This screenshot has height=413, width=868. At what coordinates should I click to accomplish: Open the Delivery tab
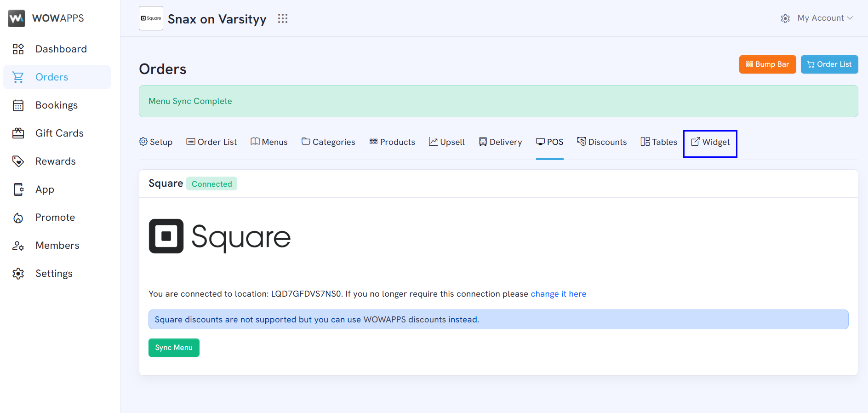[x=500, y=142]
